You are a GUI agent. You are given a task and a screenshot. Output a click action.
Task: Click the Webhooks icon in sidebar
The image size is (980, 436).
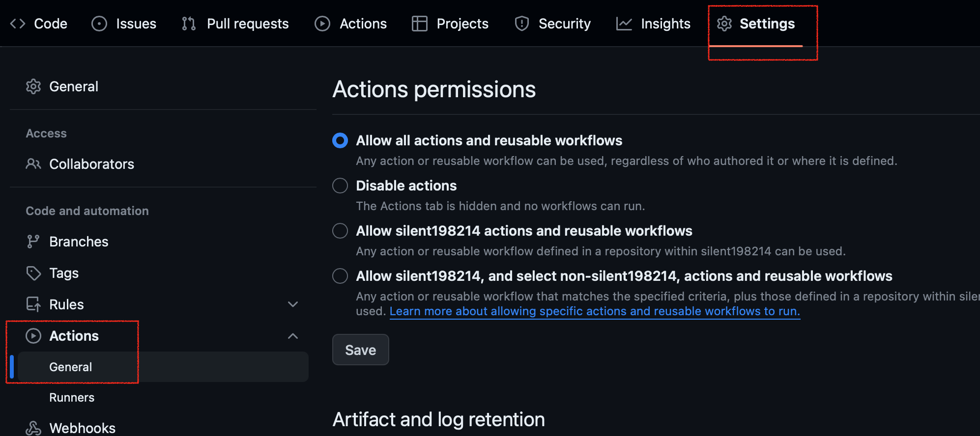pos(33,428)
